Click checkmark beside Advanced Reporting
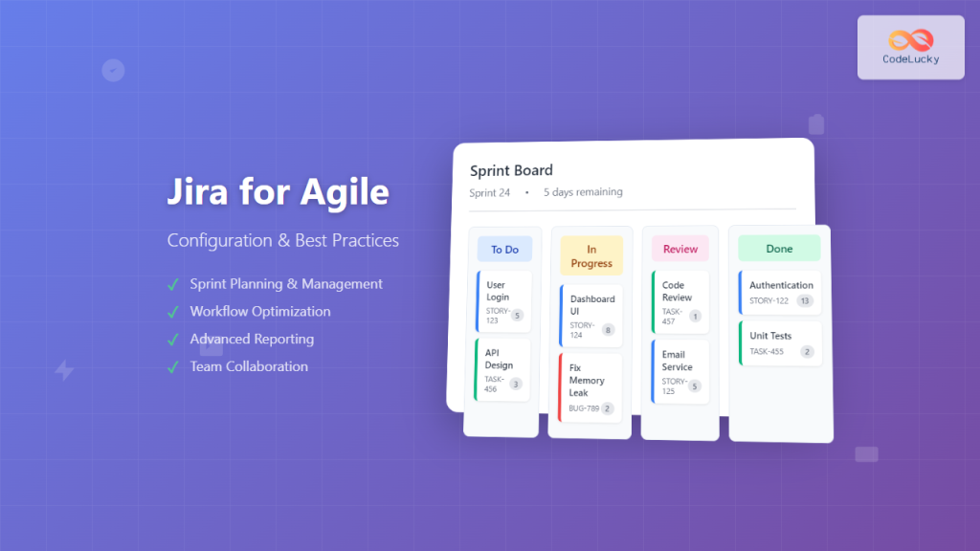 [173, 339]
